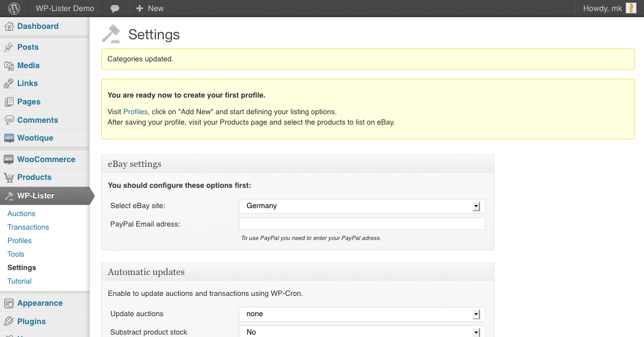Open the Auctions submenu link
This screenshot has height=337, width=644.
pos(21,214)
